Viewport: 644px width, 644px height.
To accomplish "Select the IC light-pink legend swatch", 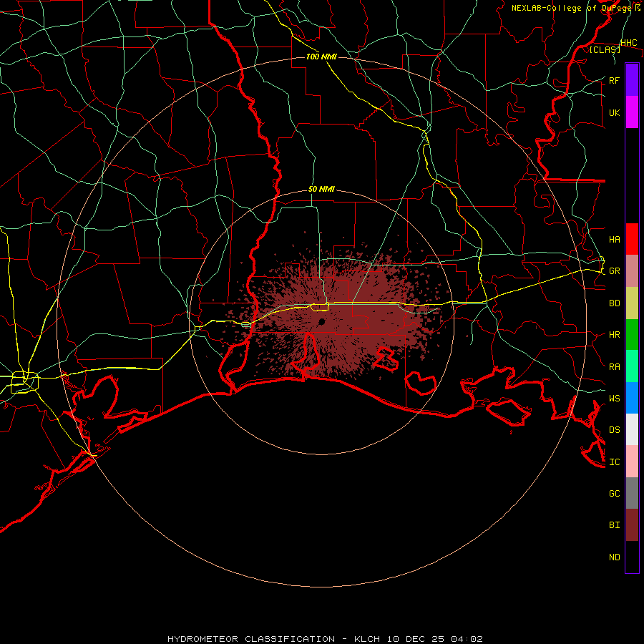I will pos(632,462).
